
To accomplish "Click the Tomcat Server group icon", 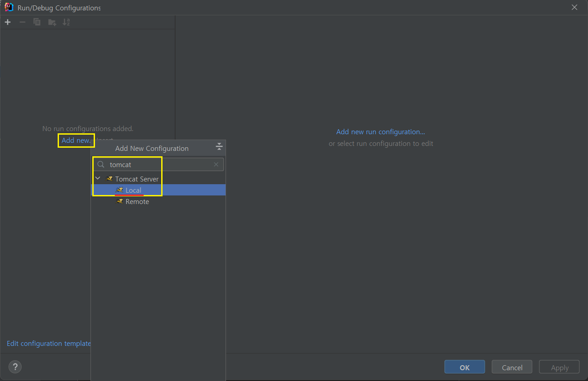I will tap(109, 179).
